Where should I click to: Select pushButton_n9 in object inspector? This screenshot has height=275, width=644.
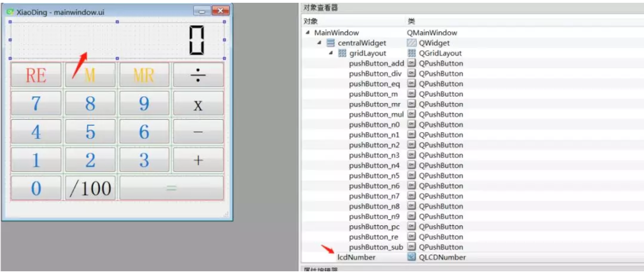pos(374,216)
